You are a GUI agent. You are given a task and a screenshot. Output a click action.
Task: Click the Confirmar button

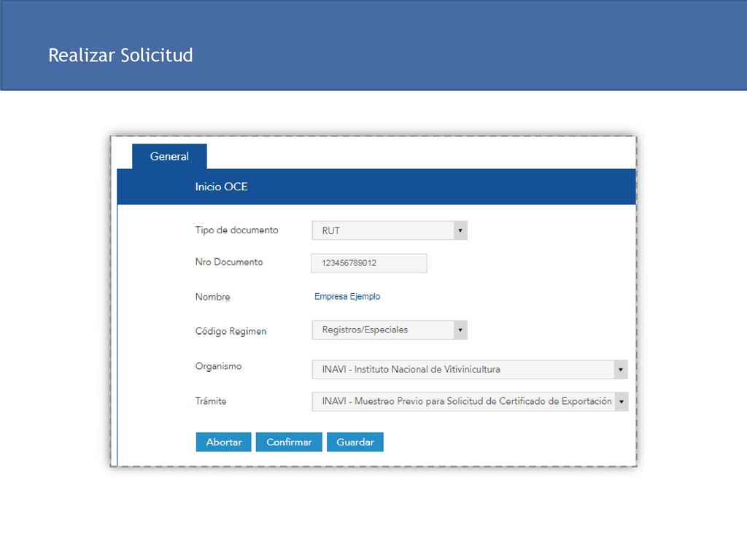point(289,442)
